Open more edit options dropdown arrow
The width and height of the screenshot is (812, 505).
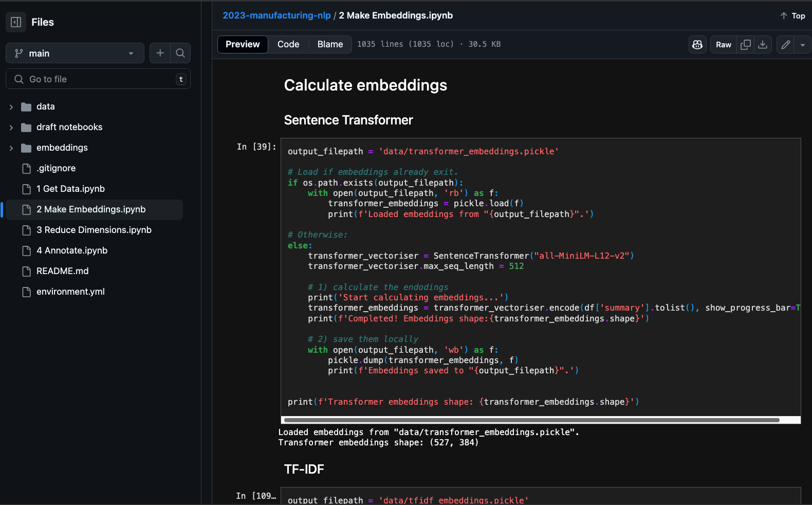pyautogui.click(x=802, y=45)
